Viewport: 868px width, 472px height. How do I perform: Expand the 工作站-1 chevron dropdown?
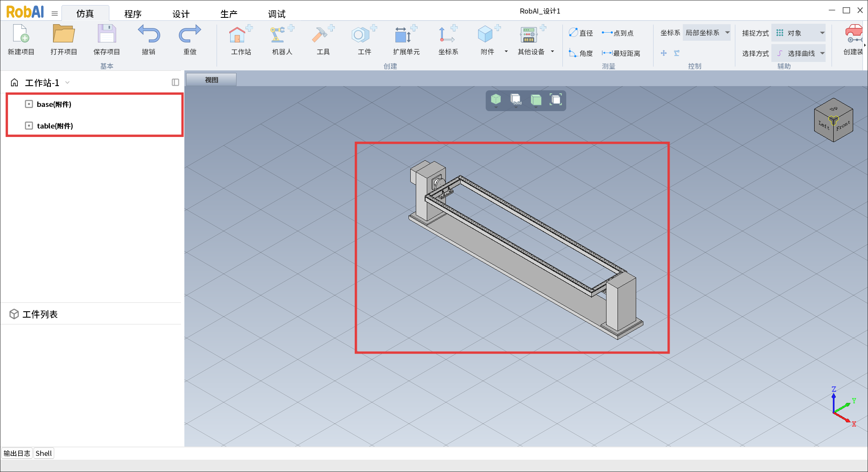click(67, 83)
